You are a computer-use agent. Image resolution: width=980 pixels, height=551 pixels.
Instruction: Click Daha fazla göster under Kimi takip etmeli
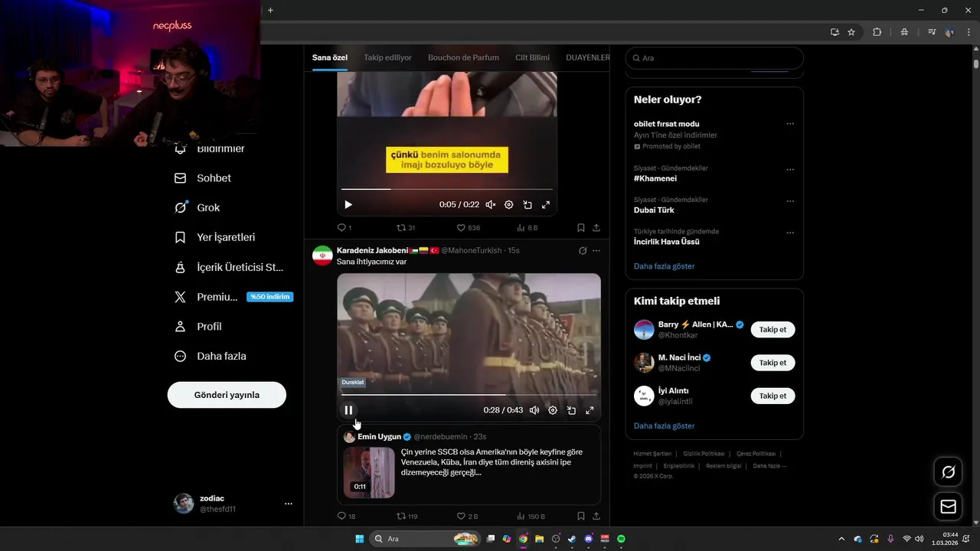664,425
